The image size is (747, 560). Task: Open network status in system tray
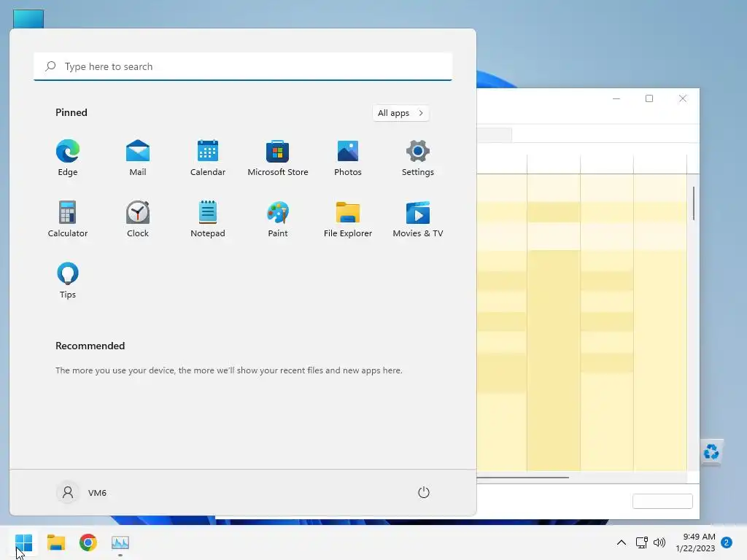click(642, 542)
